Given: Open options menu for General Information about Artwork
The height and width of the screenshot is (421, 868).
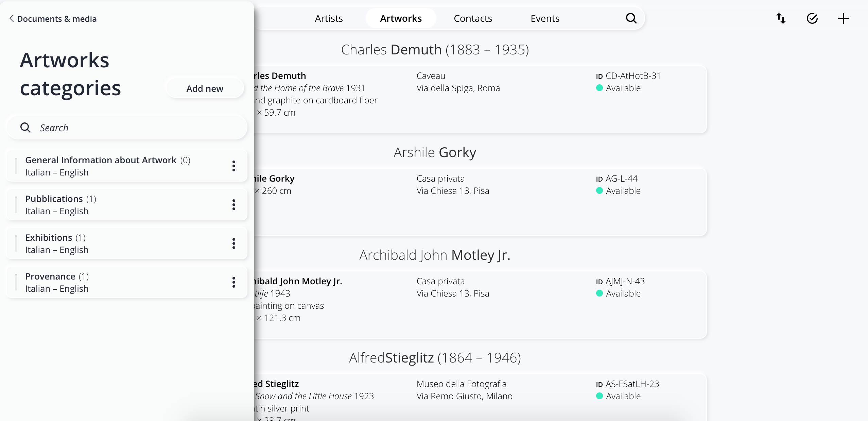Looking at the screenshot, I should pos(234,166).
